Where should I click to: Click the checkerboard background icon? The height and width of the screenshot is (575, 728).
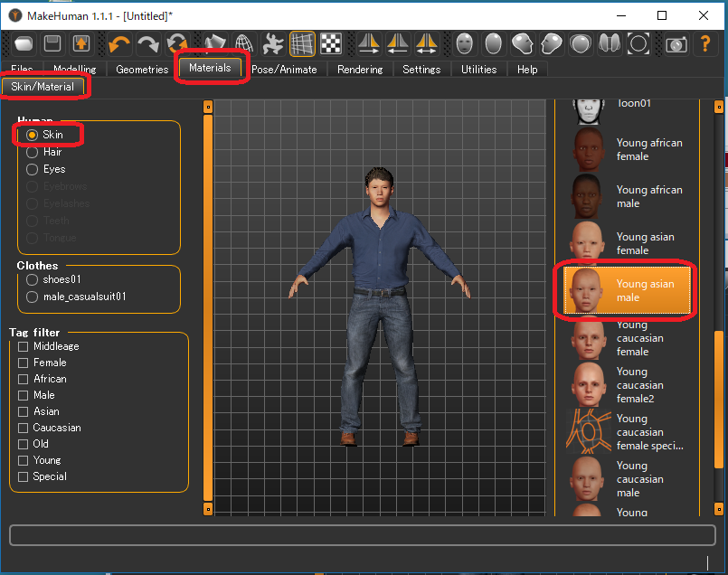[331, 43]
